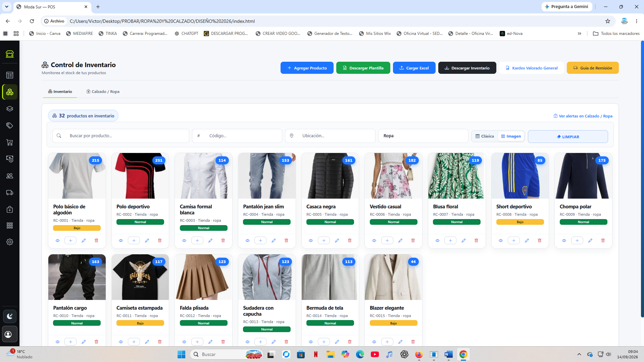Add stock plus on Vestido casual card
This screenshot has width=644, height=362.
pyautogui.click(x=387, y=241)
